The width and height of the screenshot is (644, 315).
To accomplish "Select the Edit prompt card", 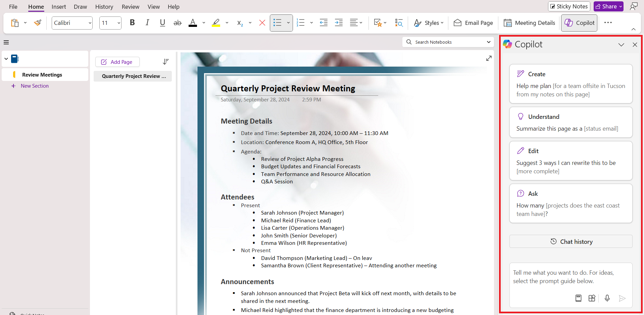I will point(571,161).
